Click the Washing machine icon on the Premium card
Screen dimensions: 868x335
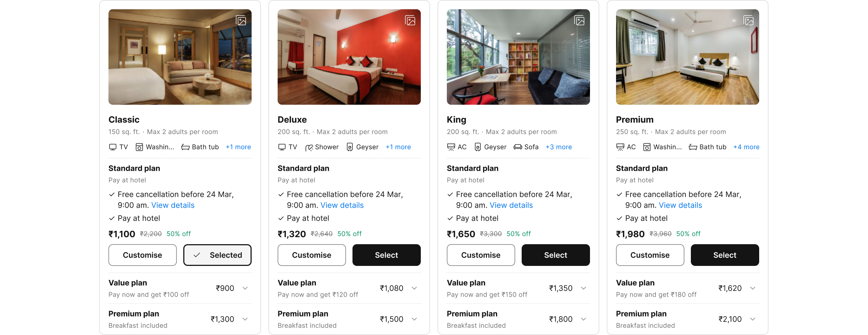pyautogui.click(x=646, y=147)
